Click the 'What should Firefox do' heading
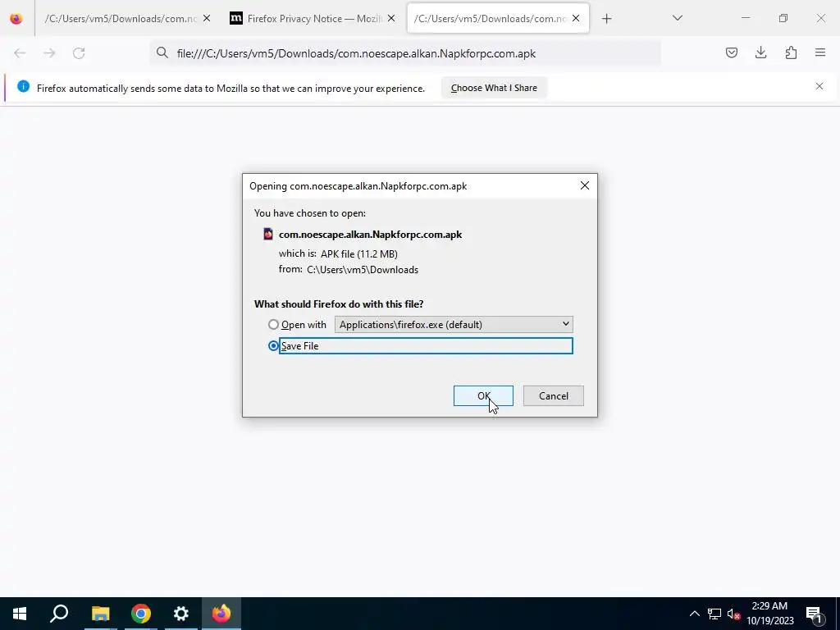The image size is (840, 630). point(339,304)
